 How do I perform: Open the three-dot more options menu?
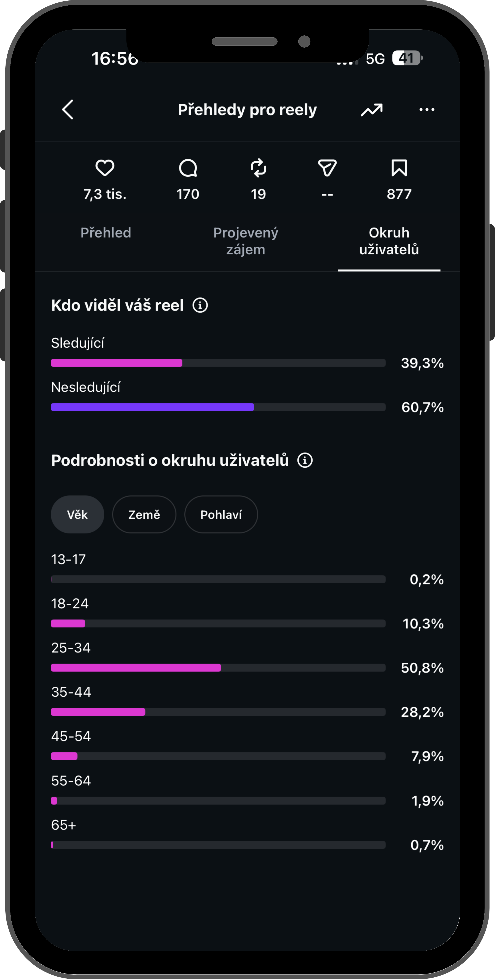pyautogui.click(x=426, y=110)
